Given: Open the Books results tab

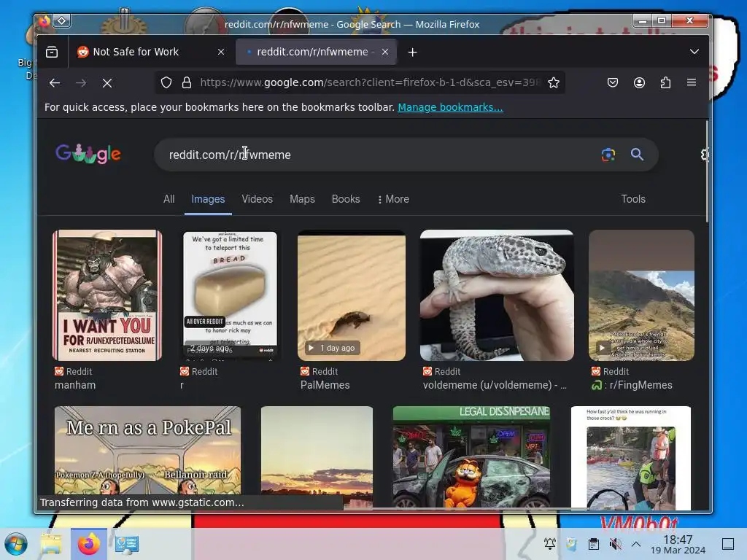Looking at the screenshot, I should (346, 199).
